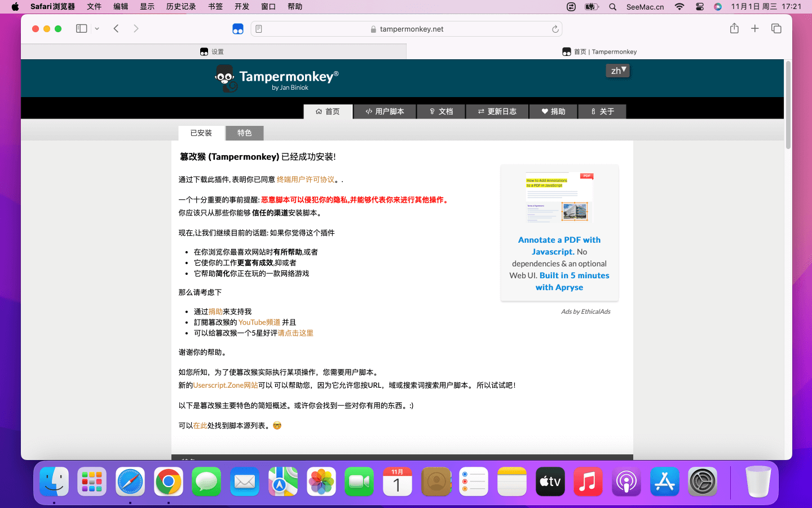The image size is (812, 508).
Task: Add a new tab
Action: pyautogui.click(x=755, y=29)
